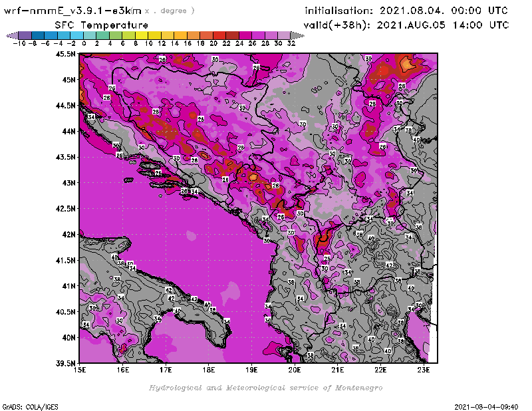
Task: Click the gray above-32 arrow of the legend
Action: pos(297,35)
